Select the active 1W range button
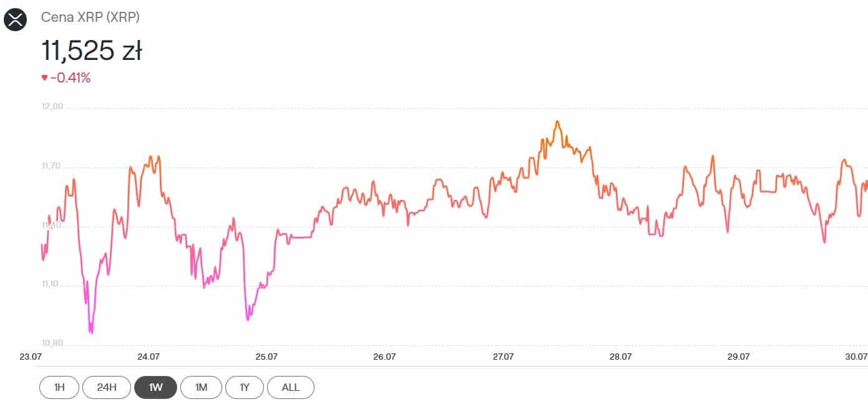The width and height of the screenshot is (868, 404). 155,387
